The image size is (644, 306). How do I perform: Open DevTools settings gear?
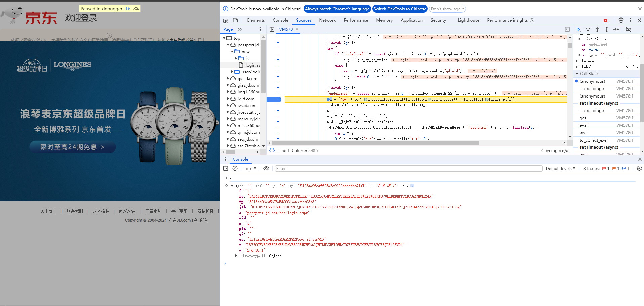pyautogui.click(x=621, y=20)
